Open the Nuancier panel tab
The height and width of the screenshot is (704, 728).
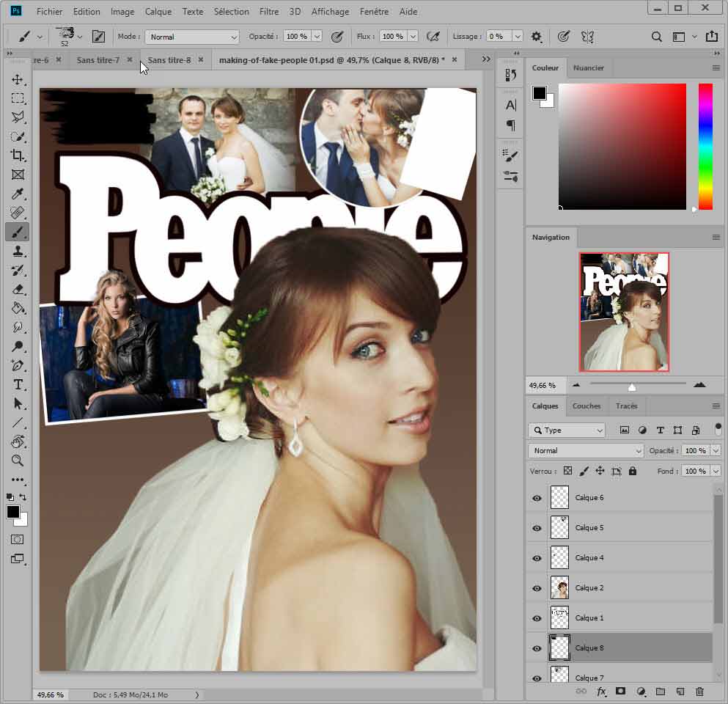(588, 67)
